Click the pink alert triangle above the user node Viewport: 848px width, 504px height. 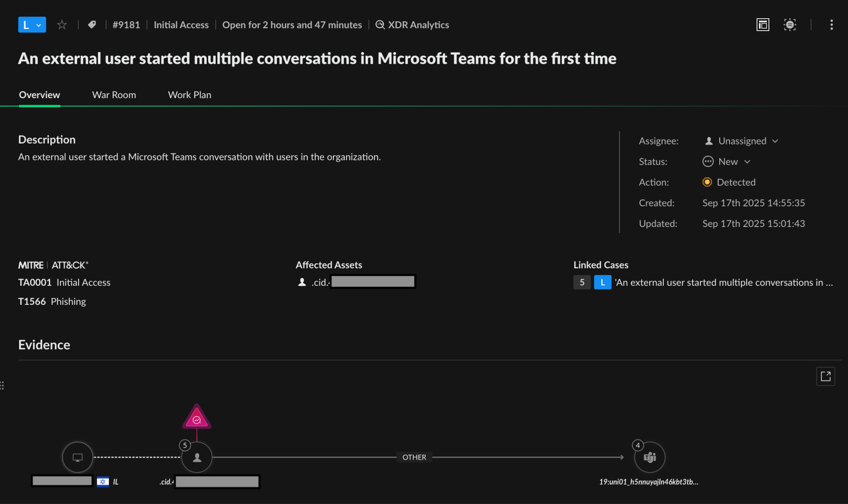click(196, 419)
